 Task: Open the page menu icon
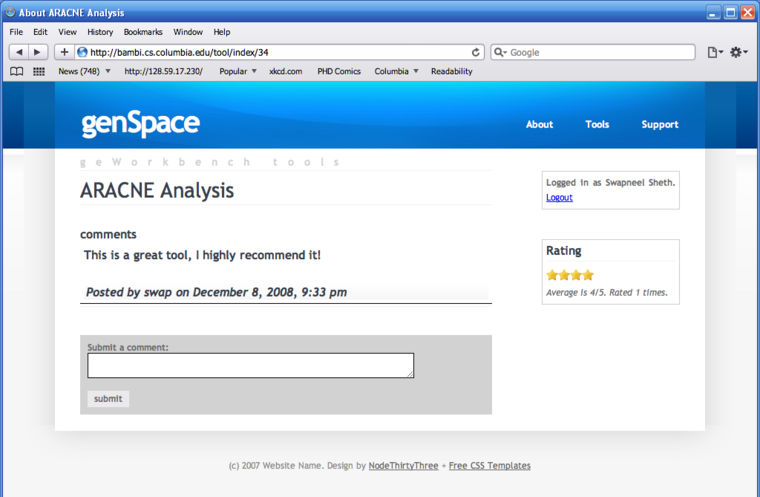[714, 52]
